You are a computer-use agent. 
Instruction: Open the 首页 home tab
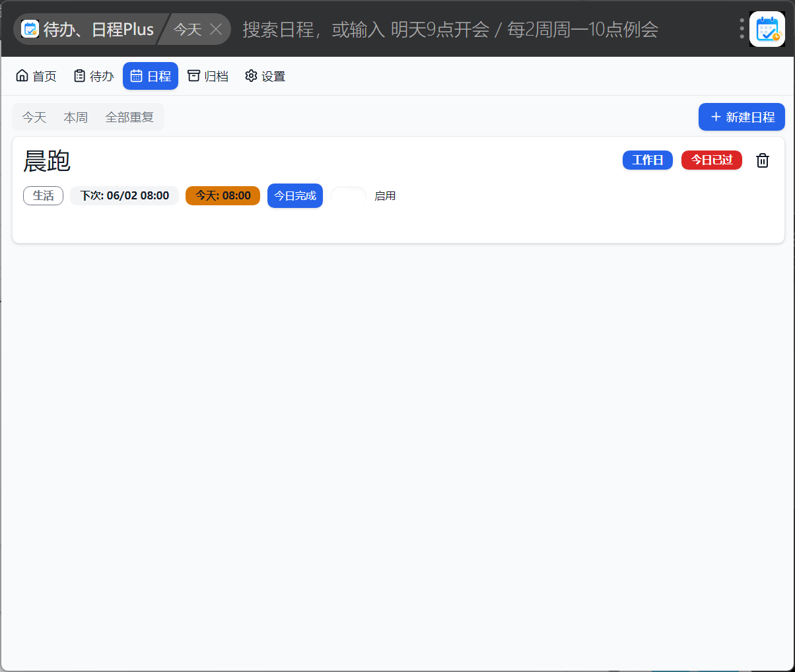(x=36, y=76)
